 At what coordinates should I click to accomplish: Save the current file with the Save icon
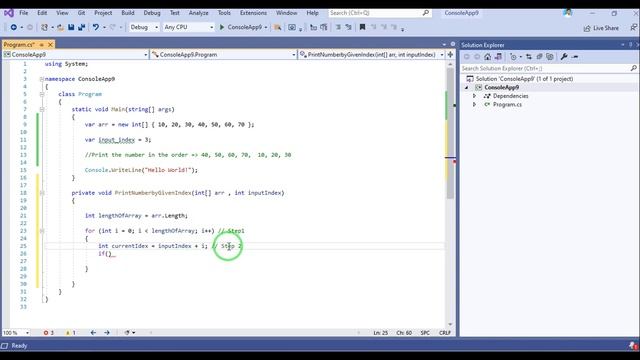(x=71, y=27)
